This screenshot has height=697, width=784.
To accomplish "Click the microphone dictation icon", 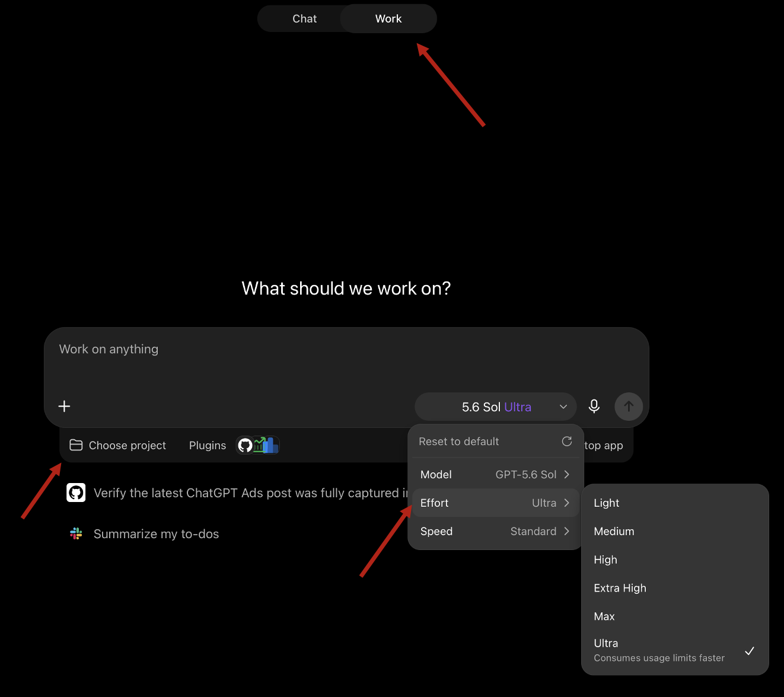I will coord(594,407).
